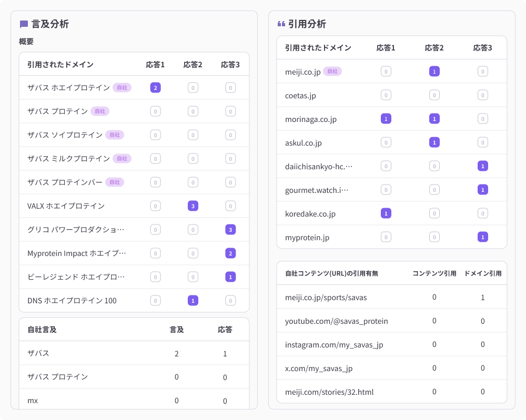Click the 応答2 zero badge for ザバス ソイプロテイン
This screenshot has width=526, height=420.
[x=193, y=135]
